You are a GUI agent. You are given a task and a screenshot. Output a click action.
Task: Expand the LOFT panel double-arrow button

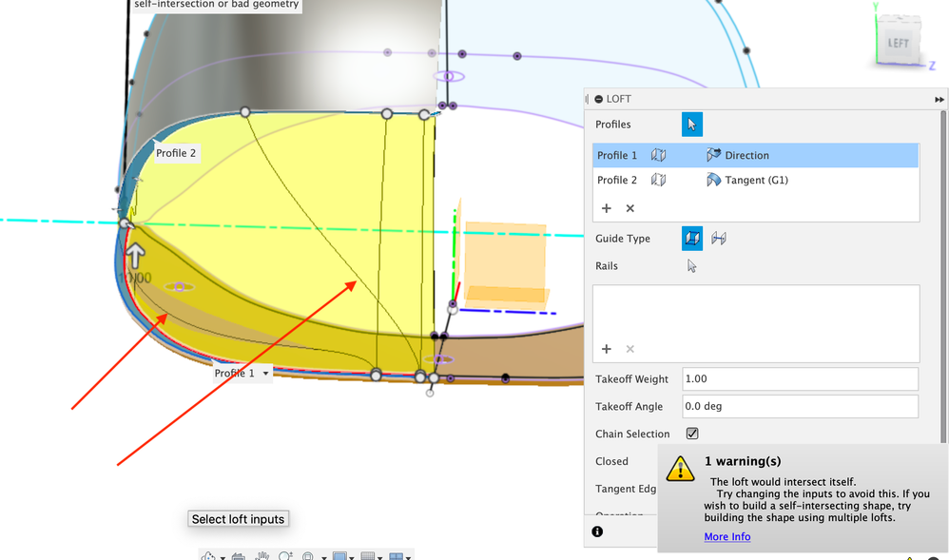pos(939,99)
